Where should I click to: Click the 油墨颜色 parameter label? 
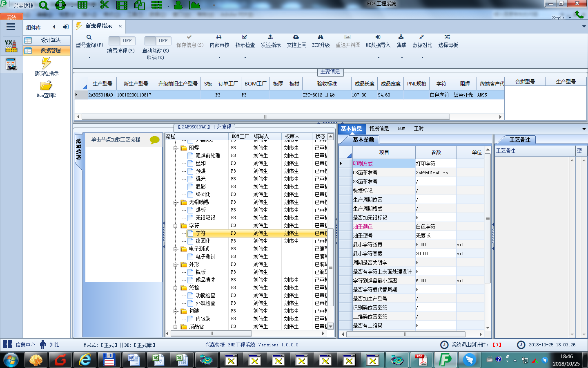click(x=363, y=227)
